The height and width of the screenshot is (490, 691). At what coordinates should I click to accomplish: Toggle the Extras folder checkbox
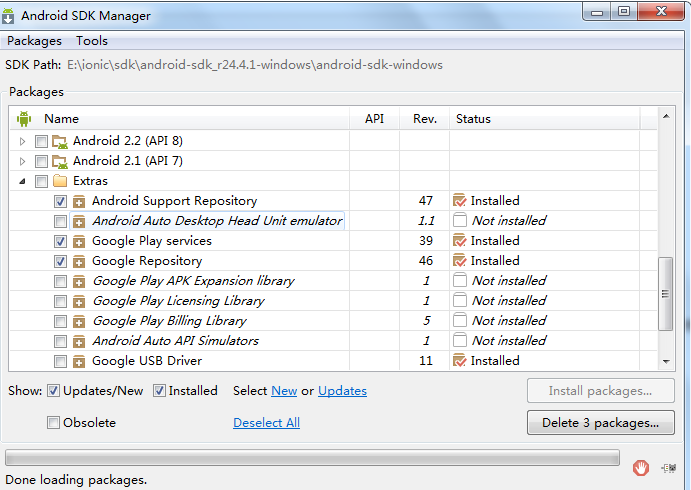point(41,181)
